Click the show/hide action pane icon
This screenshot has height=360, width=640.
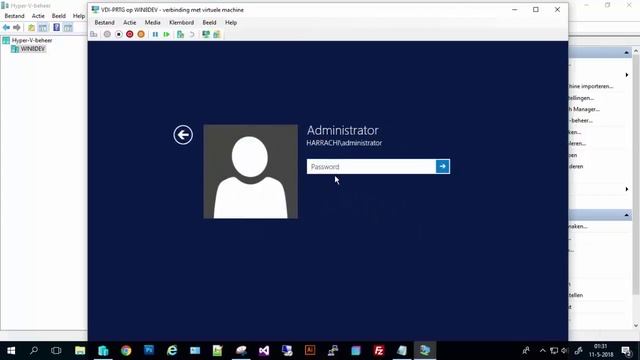pos(68,27)
